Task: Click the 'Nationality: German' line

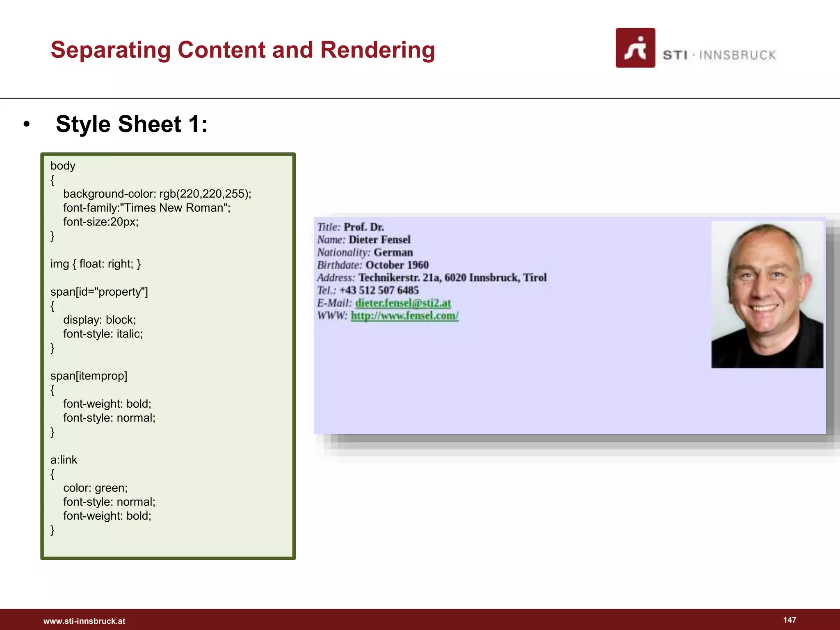Action: [x=365, y=252]
